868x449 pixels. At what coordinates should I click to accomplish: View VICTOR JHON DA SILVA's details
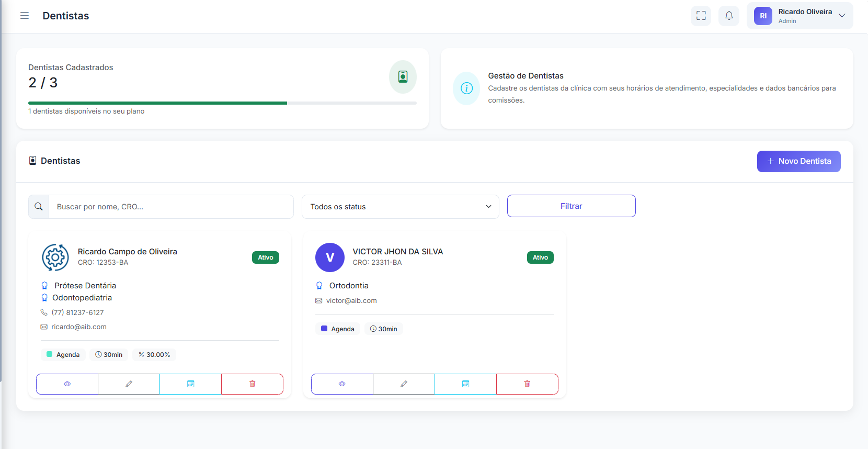[342, 384]
